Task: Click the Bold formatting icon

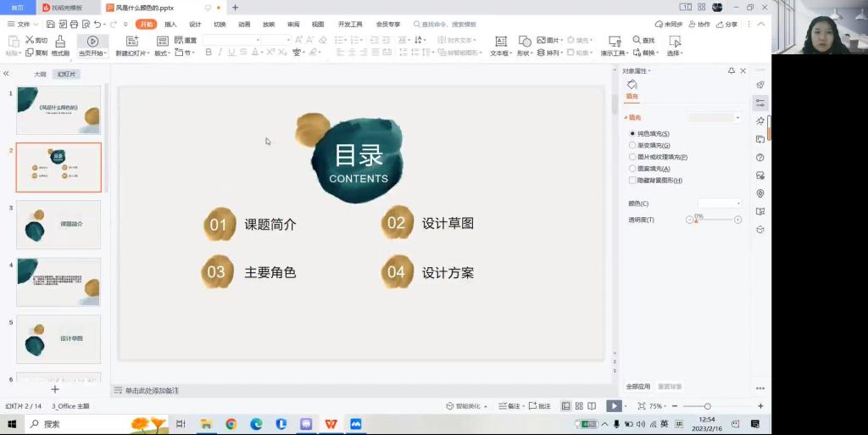Action: [x=209, y=53]
